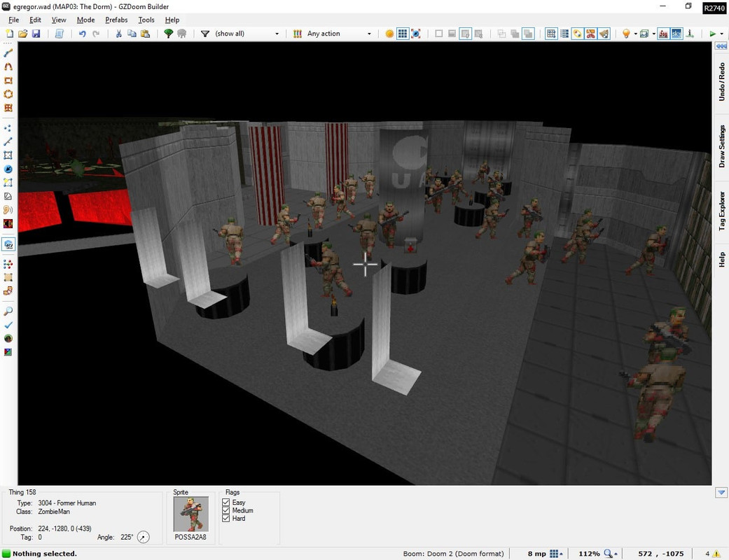
Task: Click the POSSA2A8 sprite thumbnail
Action: [191, 514]
